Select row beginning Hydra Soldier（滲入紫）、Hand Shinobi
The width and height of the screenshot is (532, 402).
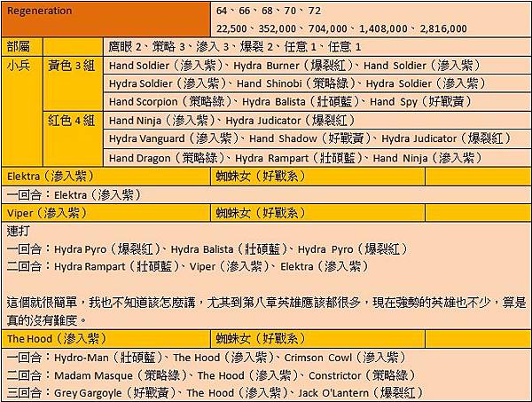coord(317,83)
